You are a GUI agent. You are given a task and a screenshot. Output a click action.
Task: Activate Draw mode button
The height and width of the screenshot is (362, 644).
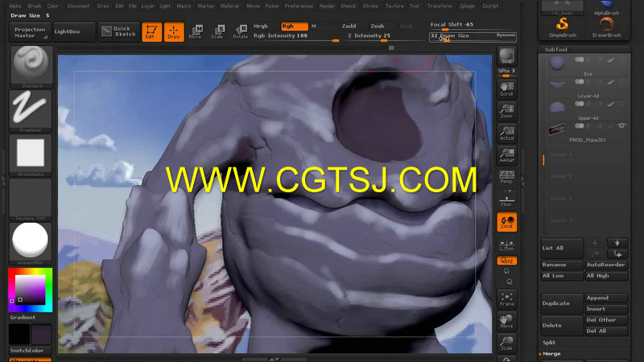tap(174, 32)
